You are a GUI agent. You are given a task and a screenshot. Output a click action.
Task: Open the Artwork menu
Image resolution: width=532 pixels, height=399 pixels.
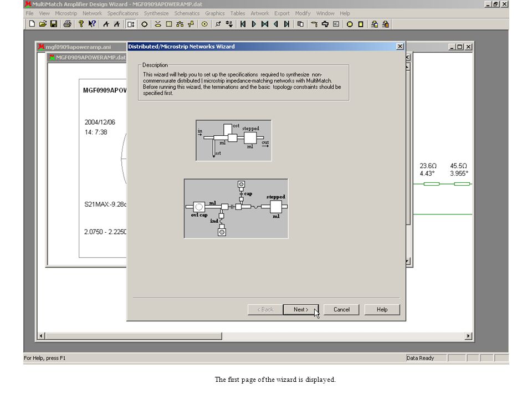(x=259, y=13)
